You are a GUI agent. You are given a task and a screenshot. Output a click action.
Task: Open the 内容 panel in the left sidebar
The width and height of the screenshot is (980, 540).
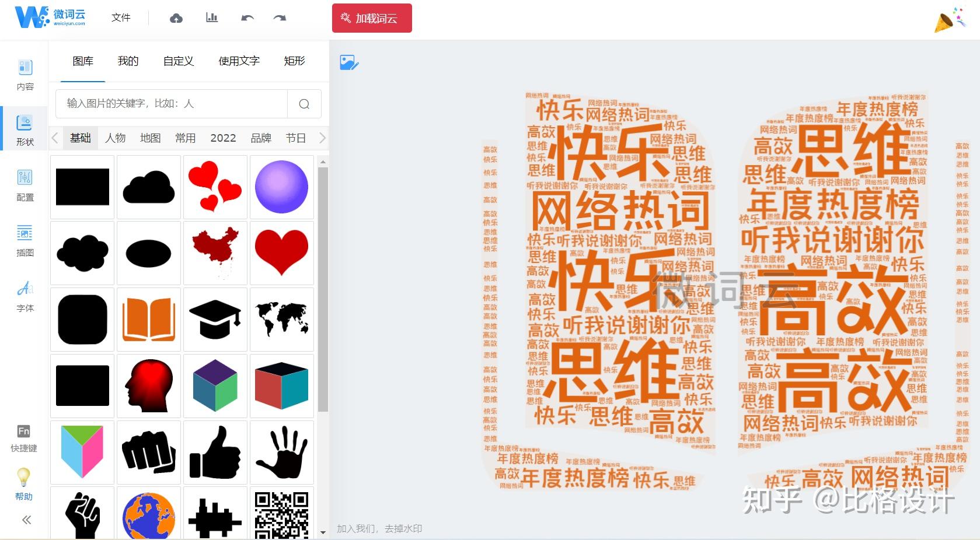24,75
